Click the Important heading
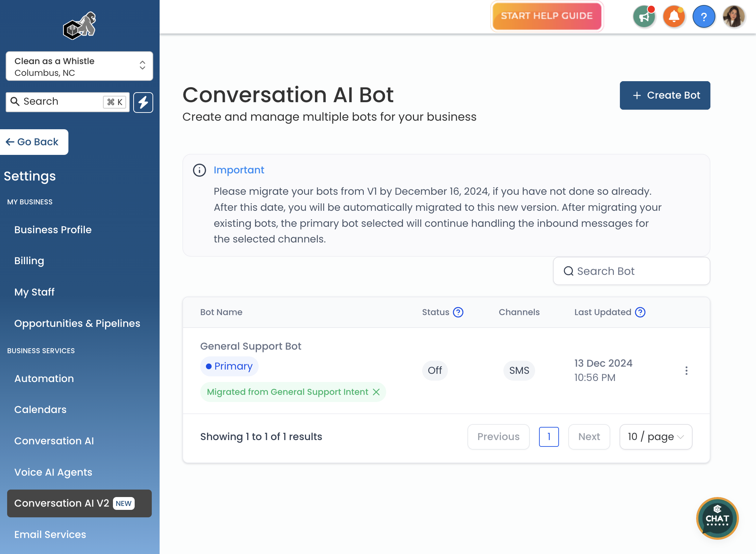This screenshot has height=554, width=756. pyautogui.click(x=239, y=170)
